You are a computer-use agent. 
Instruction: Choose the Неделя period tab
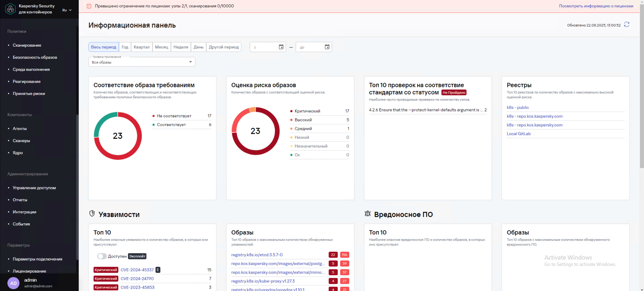tap(181, 47)
